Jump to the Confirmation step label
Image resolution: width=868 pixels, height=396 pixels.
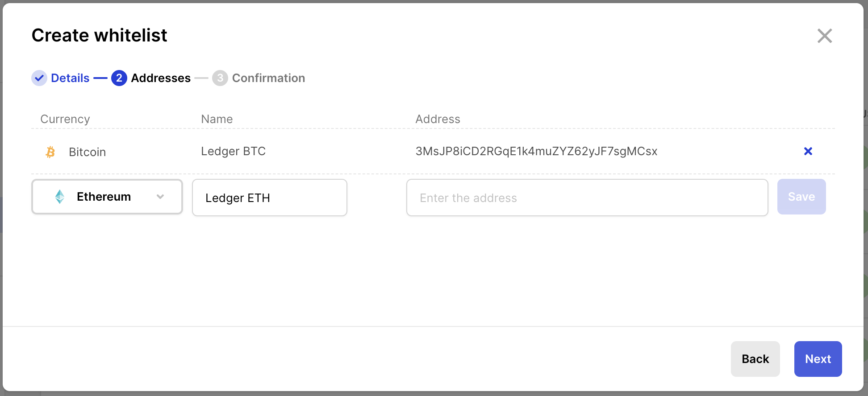(x=268, y=78)
